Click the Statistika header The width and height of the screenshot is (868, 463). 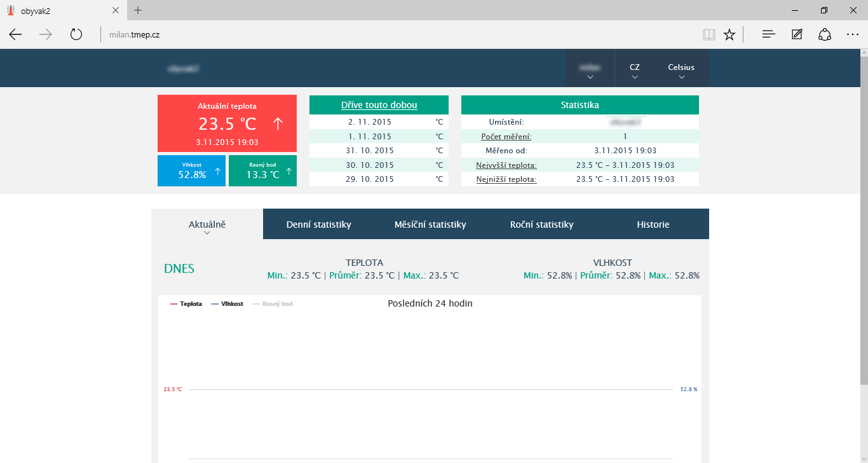[580, 105]
